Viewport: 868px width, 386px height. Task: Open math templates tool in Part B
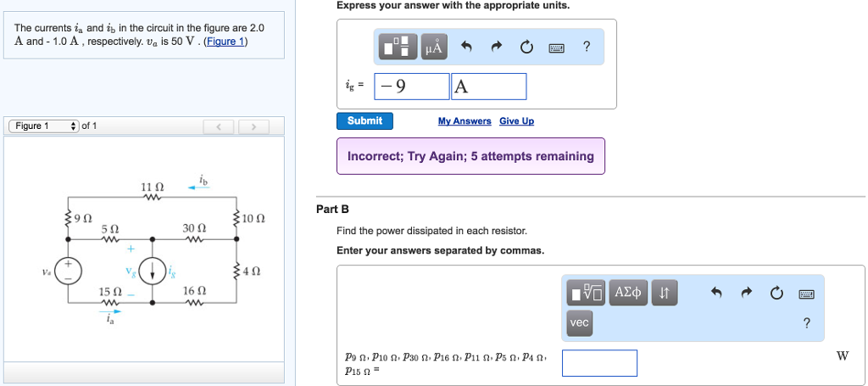pyautogui.click(x=585, y=293)
